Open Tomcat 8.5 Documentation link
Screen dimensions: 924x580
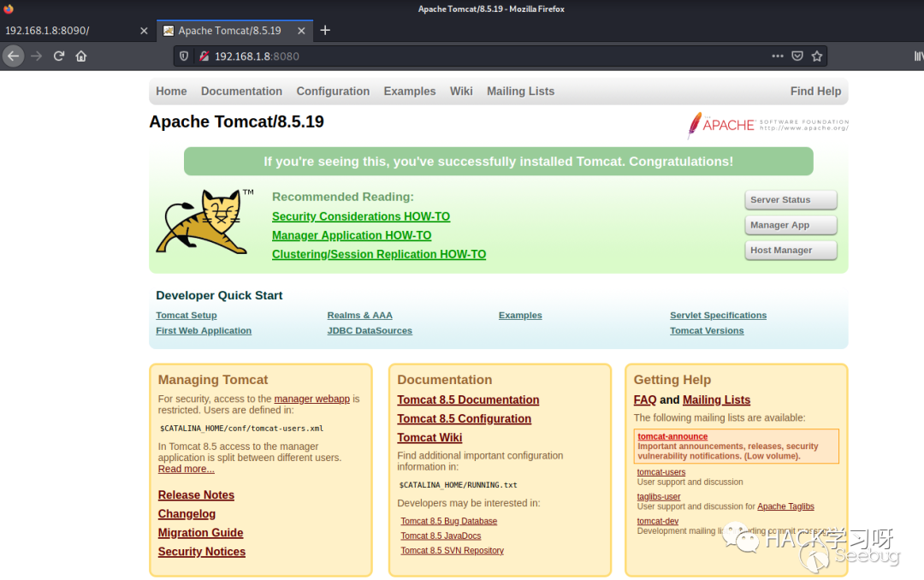[x=468, y=399]
